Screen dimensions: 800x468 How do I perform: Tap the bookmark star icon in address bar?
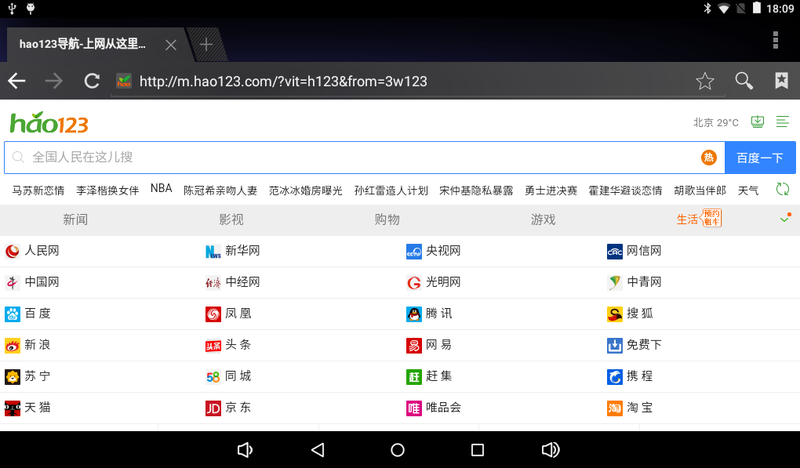click(x=705, y=81)
